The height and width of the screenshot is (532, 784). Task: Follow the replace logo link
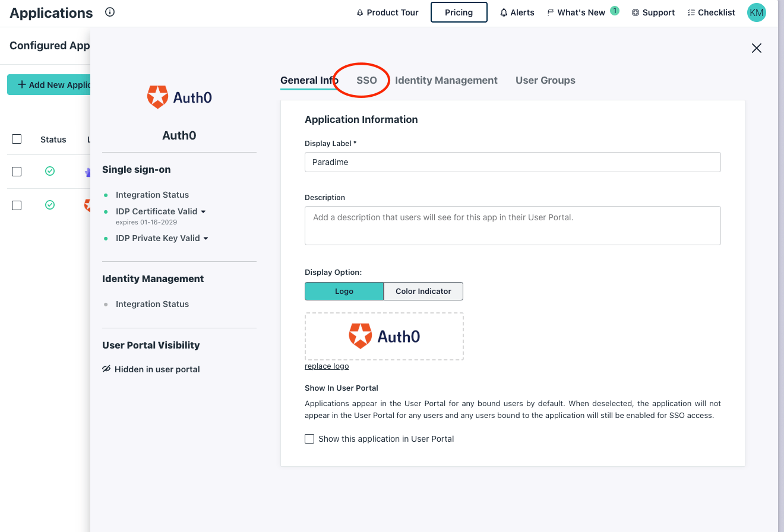pyautogui.click(x=327, y=366)
